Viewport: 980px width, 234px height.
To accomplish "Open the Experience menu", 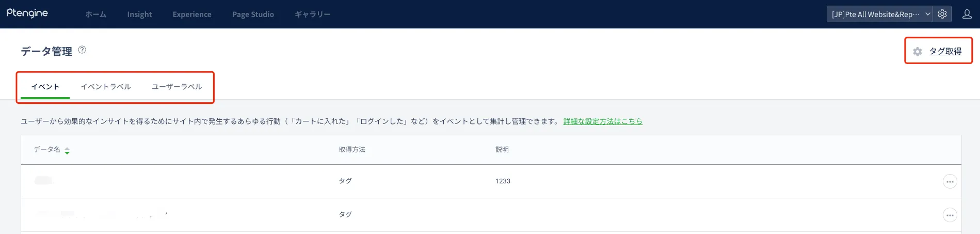I will [192, 14].
